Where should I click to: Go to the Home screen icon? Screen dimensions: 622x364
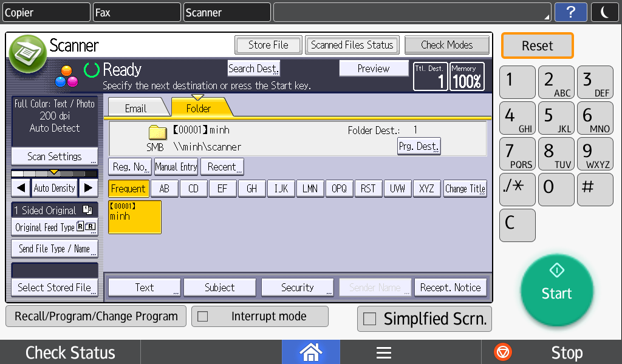[x=310, y=352]
